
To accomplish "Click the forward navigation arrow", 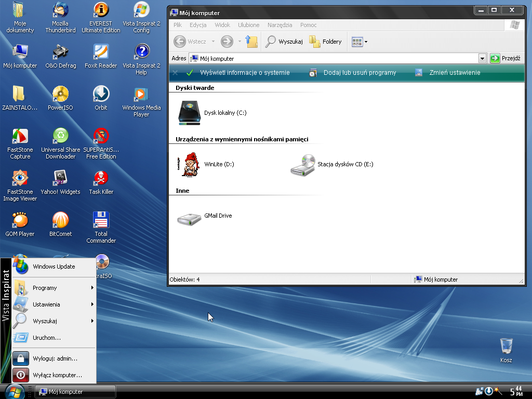I will point(227,42).
